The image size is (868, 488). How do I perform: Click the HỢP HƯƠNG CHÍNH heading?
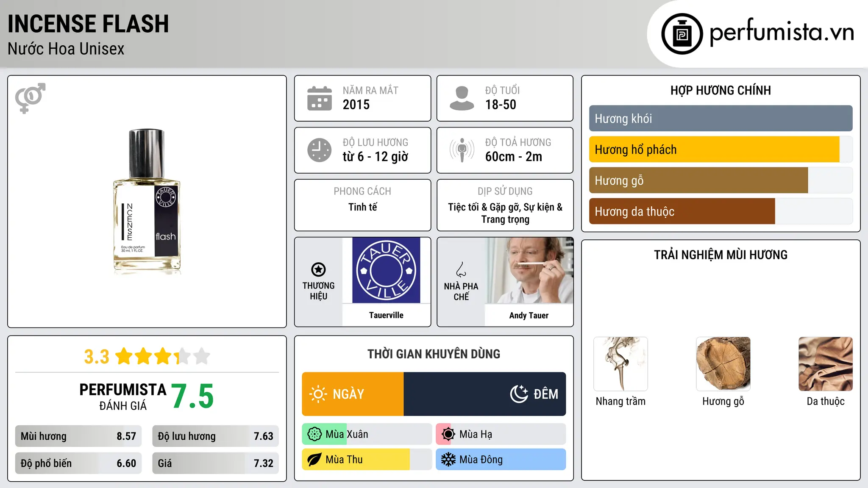(721, 90)
